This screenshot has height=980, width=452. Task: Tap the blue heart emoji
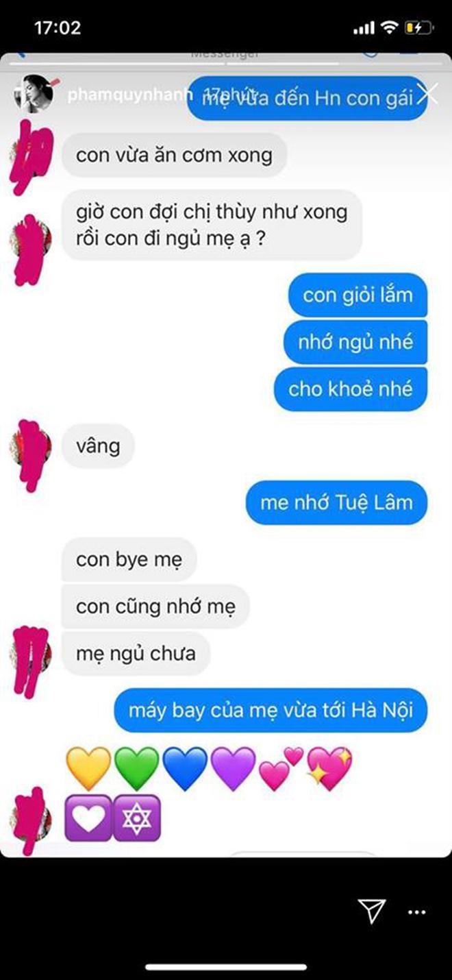pos(185,768)
